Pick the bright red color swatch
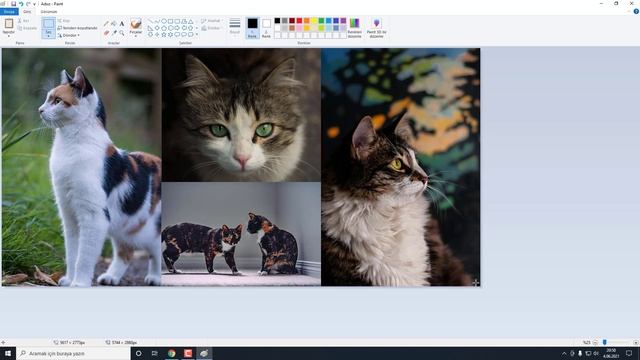 (x=299, y=21)
